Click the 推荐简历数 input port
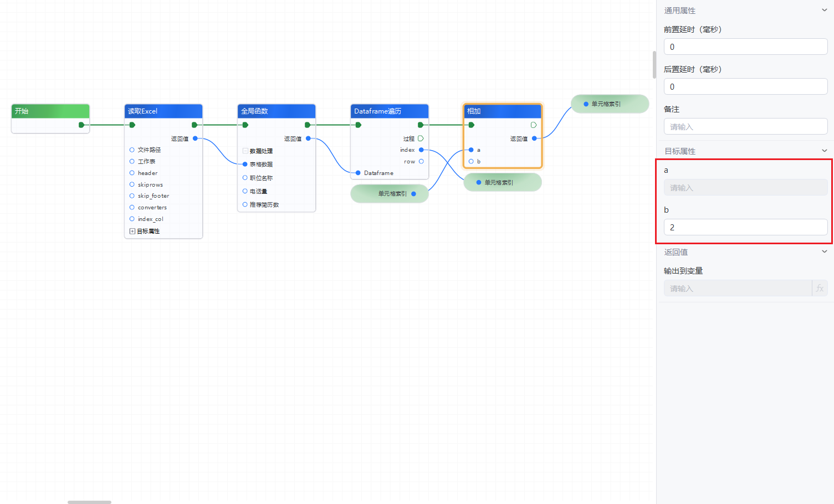 [x=245, y=204]
